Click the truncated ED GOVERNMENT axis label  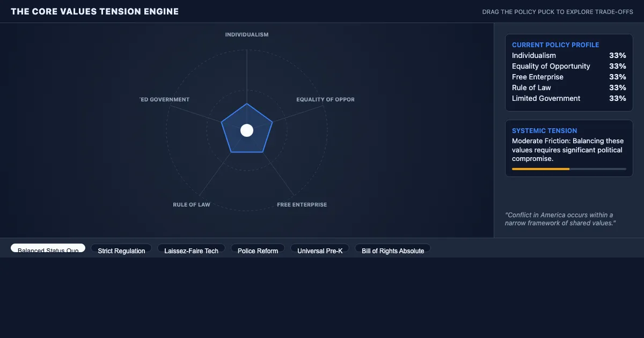165,100
